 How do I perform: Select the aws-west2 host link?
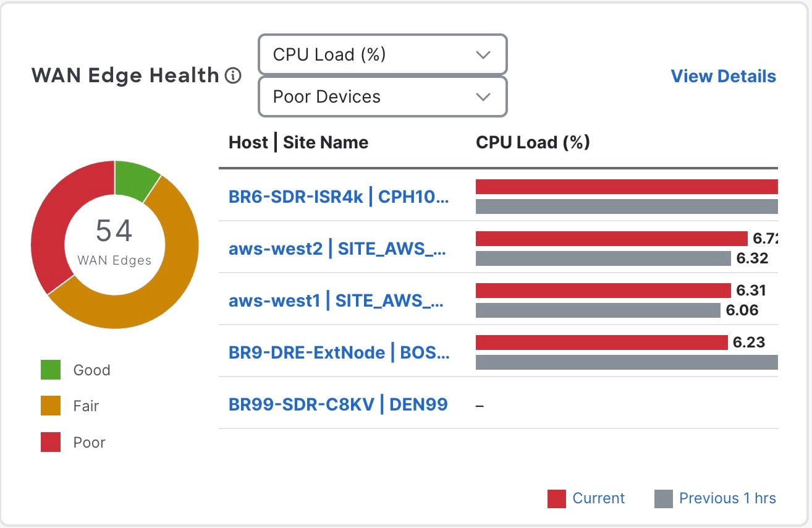pos(337,249)
